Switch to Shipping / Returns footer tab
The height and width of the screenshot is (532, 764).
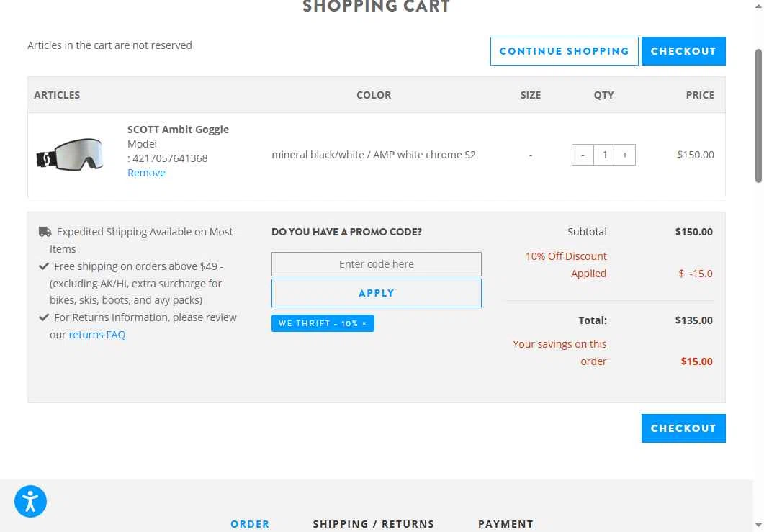tap(373, 524)
